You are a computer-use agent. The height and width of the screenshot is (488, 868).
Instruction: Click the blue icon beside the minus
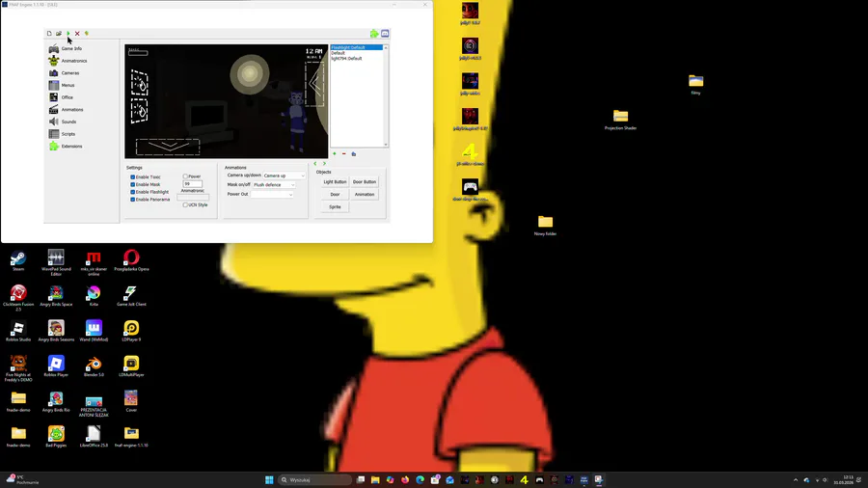click(354, 153)
